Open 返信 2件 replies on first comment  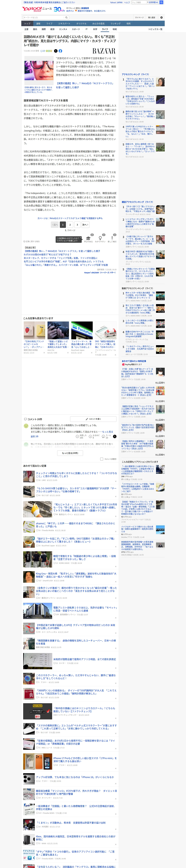tap(34, 436)
